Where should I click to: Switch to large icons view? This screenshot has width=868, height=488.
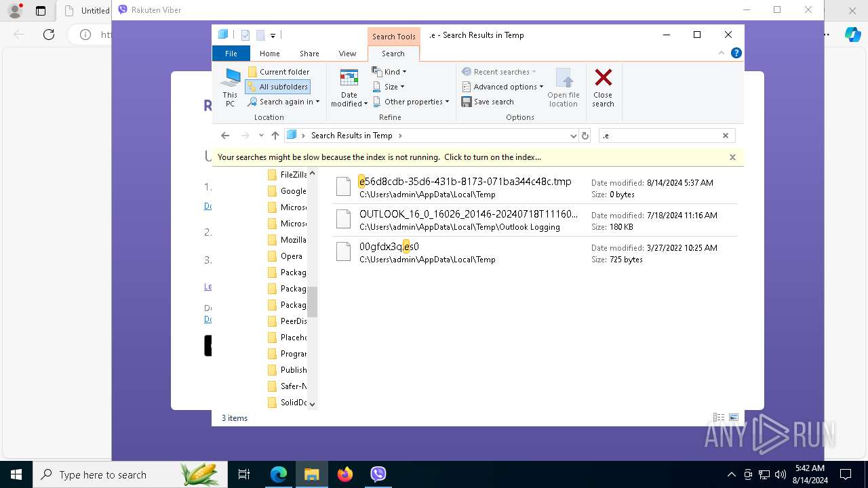pos(734,418)
